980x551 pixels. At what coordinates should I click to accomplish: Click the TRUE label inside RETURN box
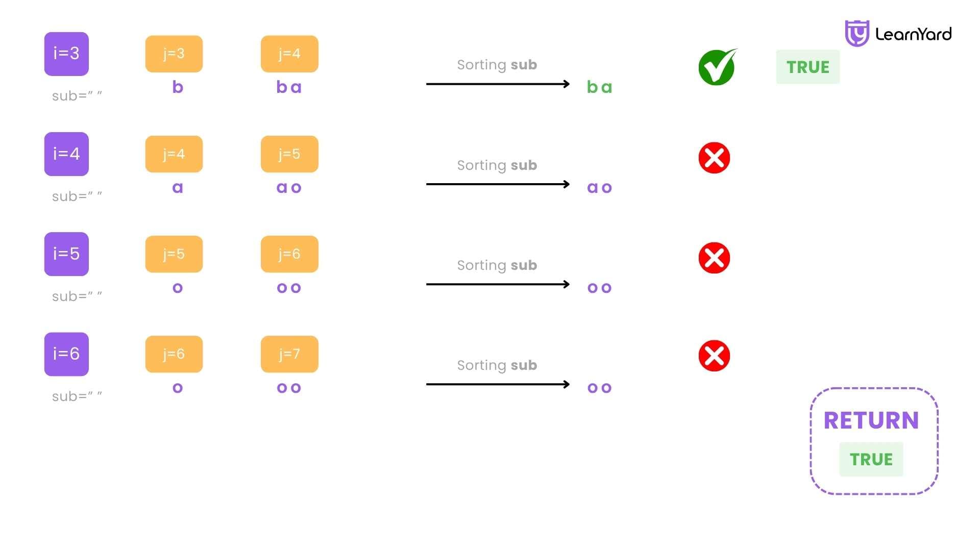(871, 459)
